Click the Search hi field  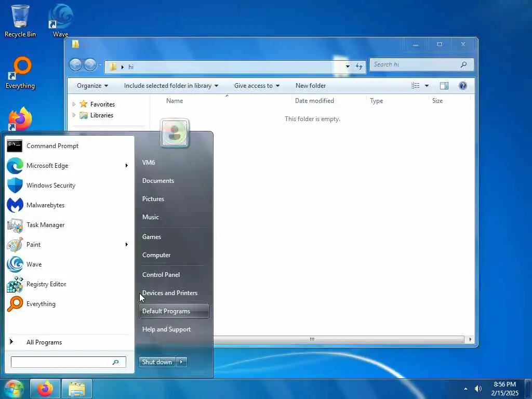pos(422,64)
